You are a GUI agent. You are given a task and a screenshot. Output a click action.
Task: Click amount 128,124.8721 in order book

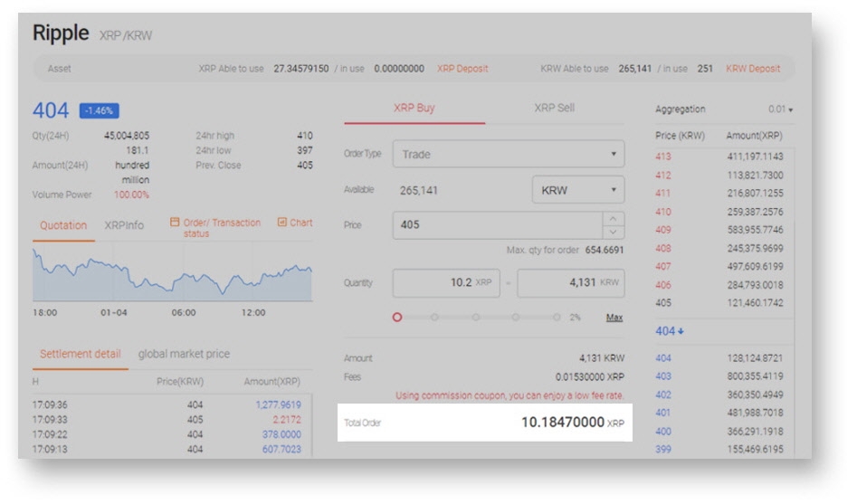pos(755,358)
